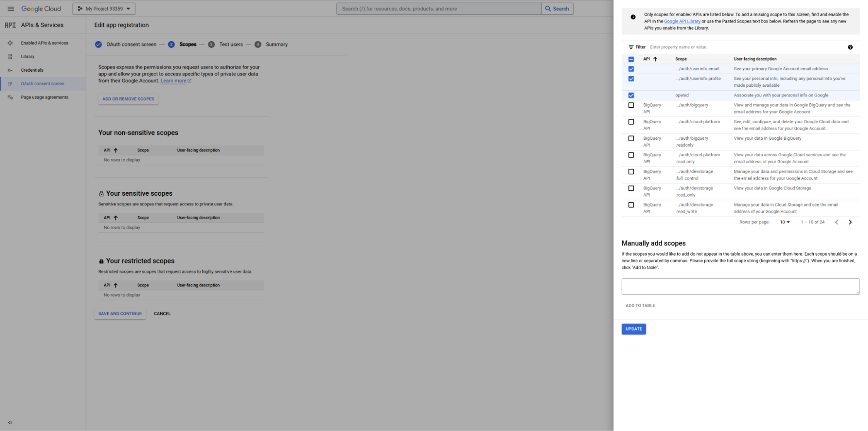Collapse the sidebar with the bottom arrow
The image size is (868, 431).
(x=10, y=422)
